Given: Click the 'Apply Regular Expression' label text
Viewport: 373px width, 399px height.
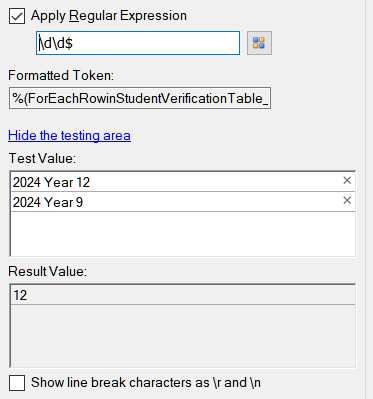Looking at the screenshot, I should coord(109,16).
